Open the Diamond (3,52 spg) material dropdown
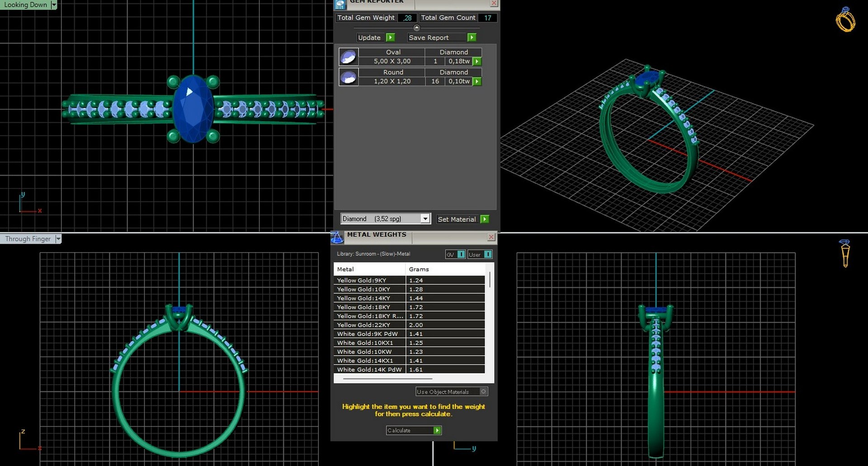The width and height of the screenshot is (868, 466). pos(425,219)
